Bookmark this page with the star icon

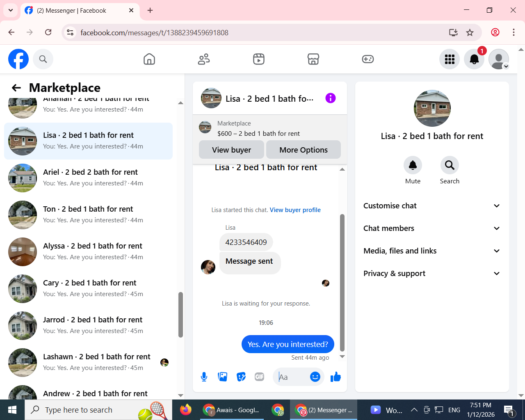click(x=470, y=32)
